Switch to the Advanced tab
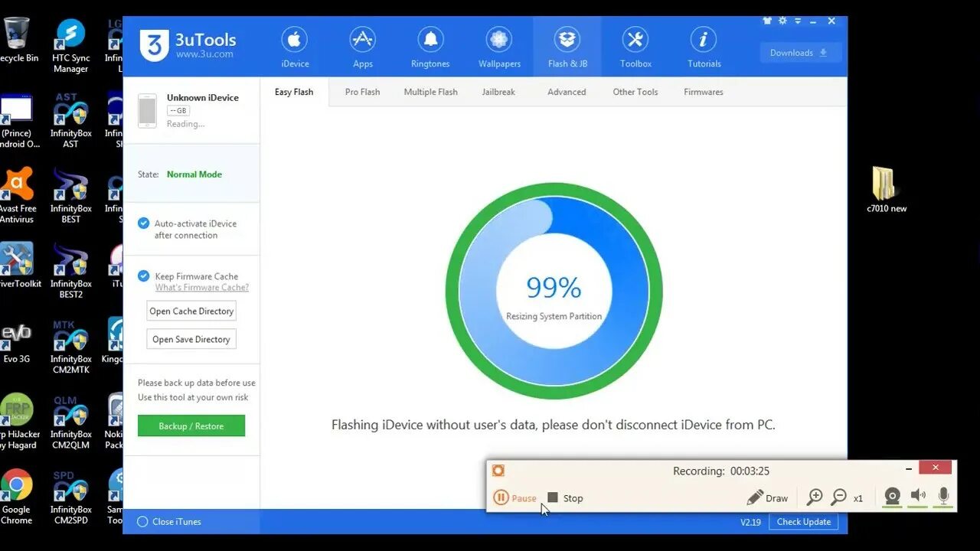This screenshot has height=551, width=980. (x=567, y=92)
